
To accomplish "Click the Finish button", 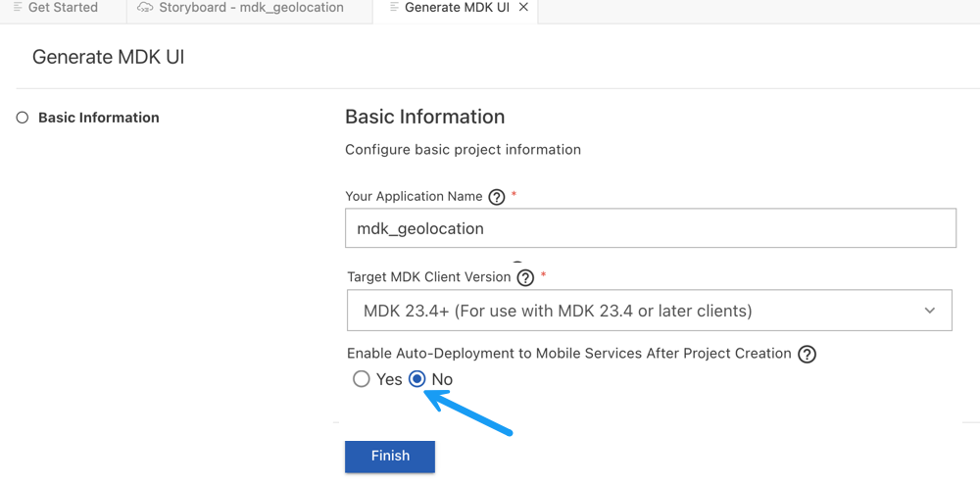I will [390, 456].
